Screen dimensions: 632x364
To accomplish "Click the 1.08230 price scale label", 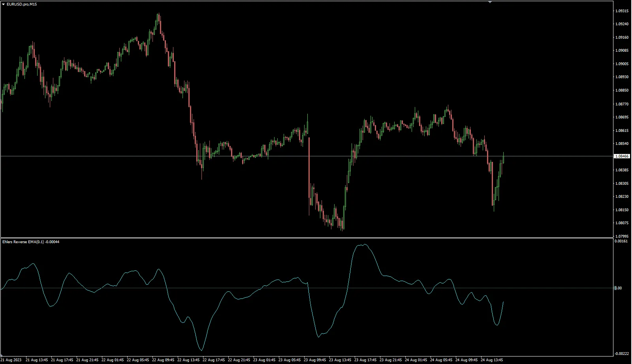I will point(622,196).
